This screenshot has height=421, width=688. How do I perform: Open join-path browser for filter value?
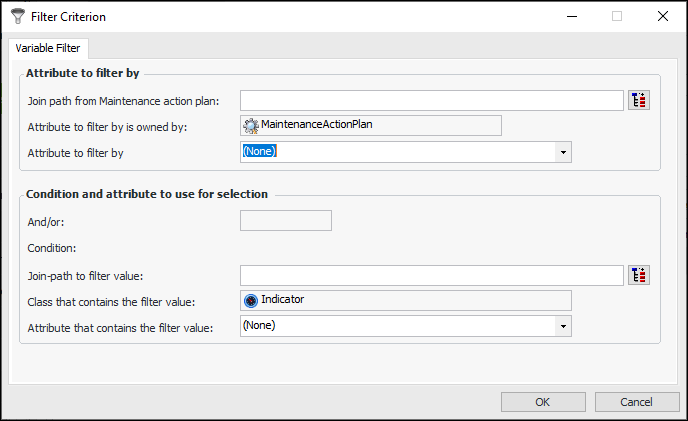click(639, 275)
